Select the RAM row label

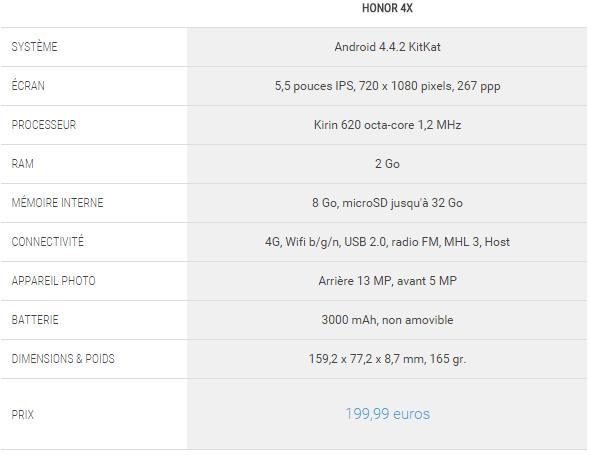tap(23, 164)
